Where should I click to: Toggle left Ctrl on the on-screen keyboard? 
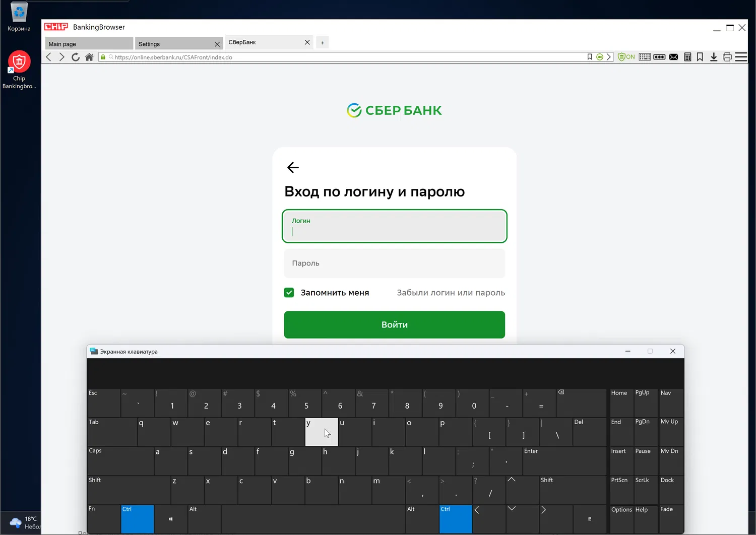(x=138, y=519)
